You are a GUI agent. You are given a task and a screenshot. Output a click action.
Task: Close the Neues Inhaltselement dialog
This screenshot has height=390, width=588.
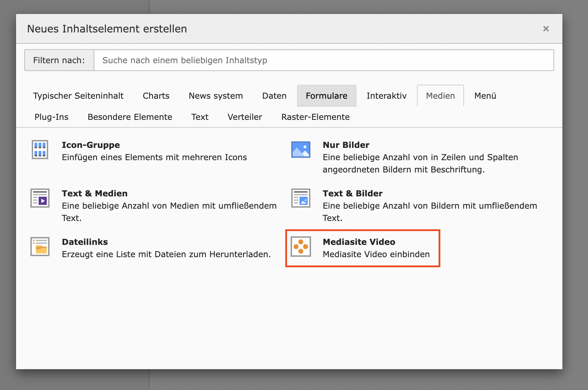tap(546, 29)
